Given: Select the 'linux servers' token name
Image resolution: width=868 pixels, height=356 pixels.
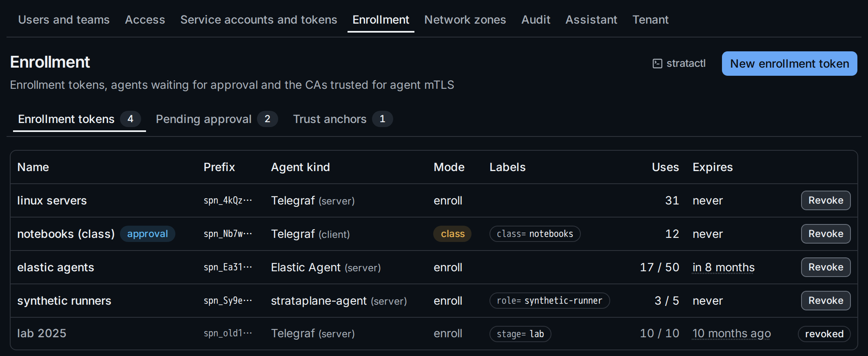Looking at the screenshot, I should [52, 200].
